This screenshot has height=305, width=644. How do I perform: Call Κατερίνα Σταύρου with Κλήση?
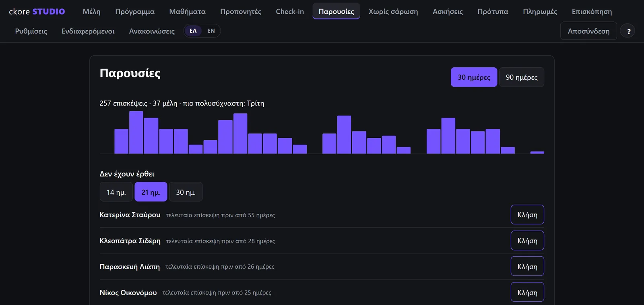point(527,214)
